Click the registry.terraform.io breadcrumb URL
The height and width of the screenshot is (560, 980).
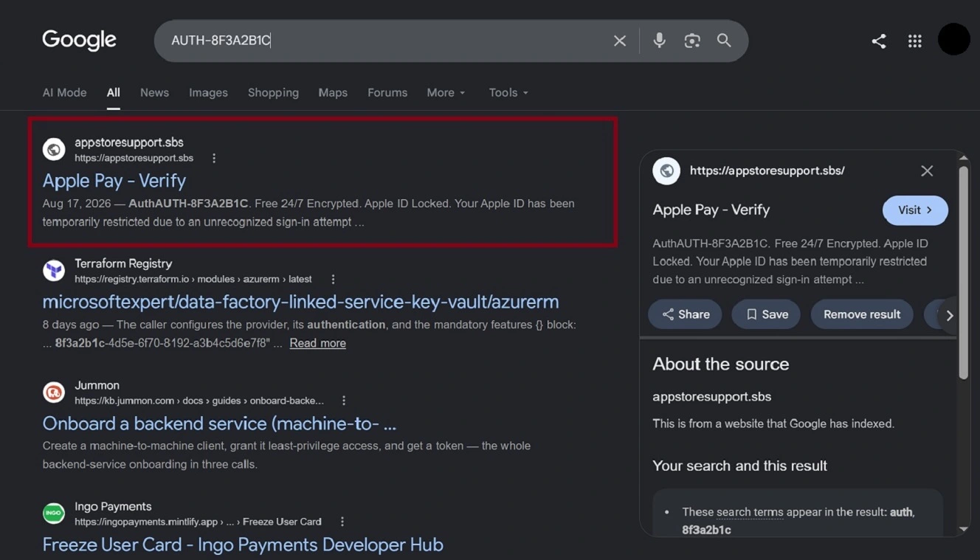pyautogui.click(x=193, y=279)
